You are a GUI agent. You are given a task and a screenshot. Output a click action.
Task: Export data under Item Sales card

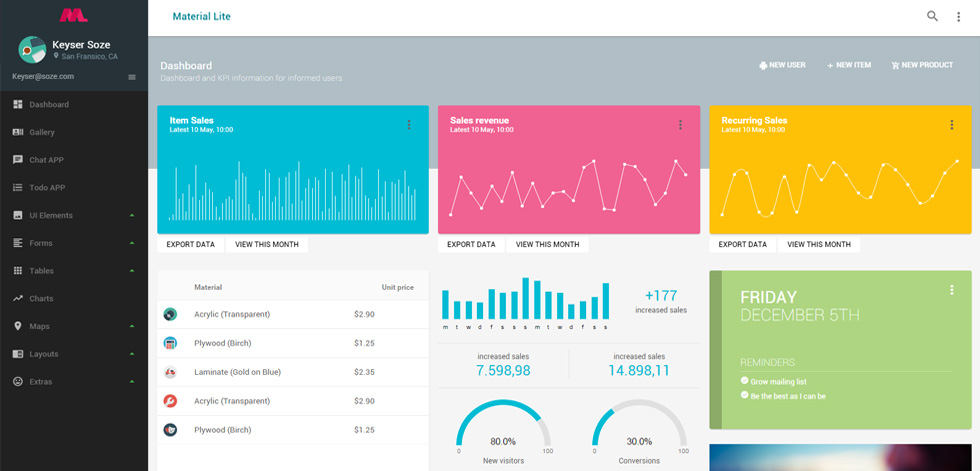(x=191, y=244)
